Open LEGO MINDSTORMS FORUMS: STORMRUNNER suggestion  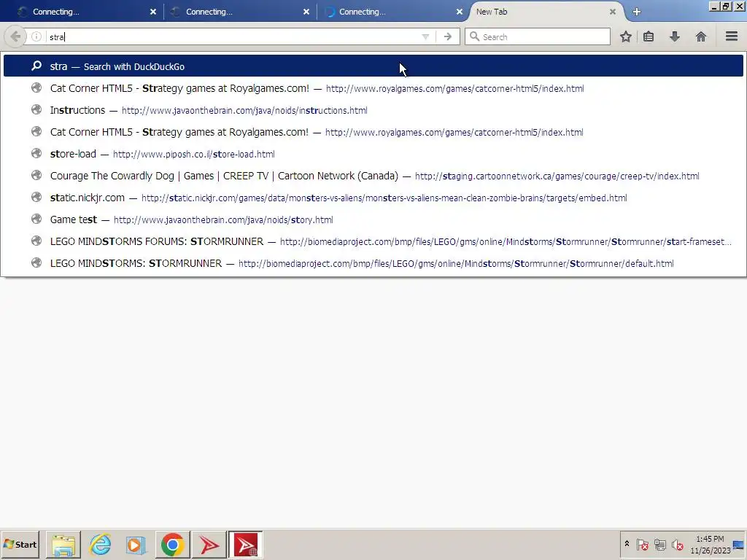pyautogui.click(x=373, y=241)
